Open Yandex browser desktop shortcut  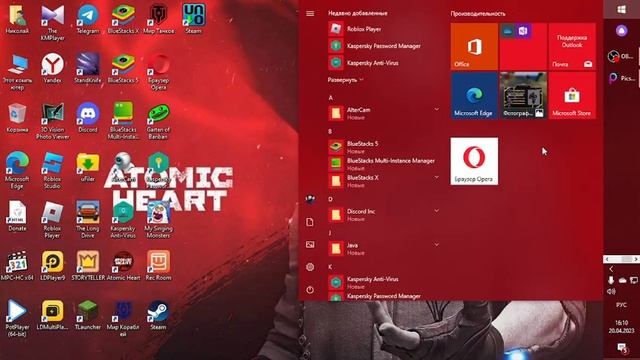[53, 68]
